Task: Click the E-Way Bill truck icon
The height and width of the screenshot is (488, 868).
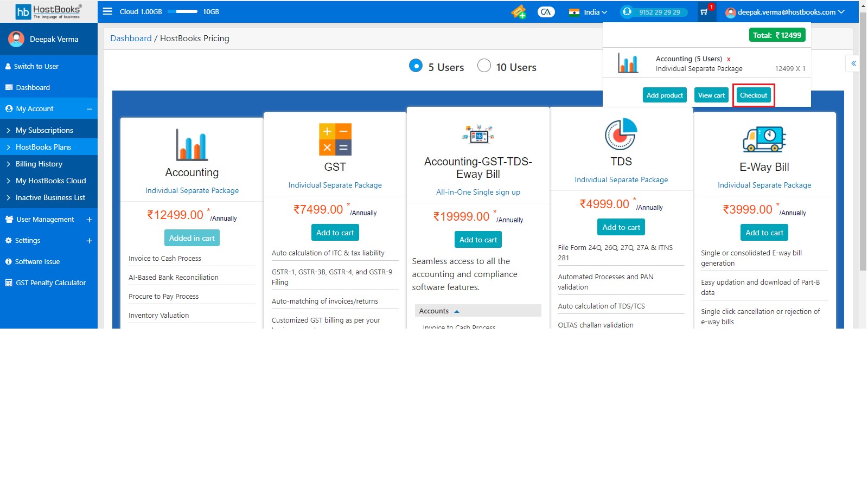Action: (x=764, y=139)
